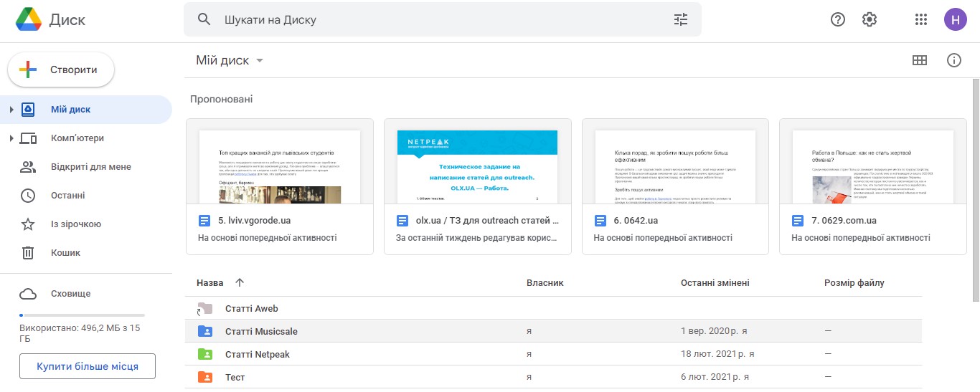Viewport: 980px width, 392px height.
Task: Open the Google apps grid
Action: (922, 19)
